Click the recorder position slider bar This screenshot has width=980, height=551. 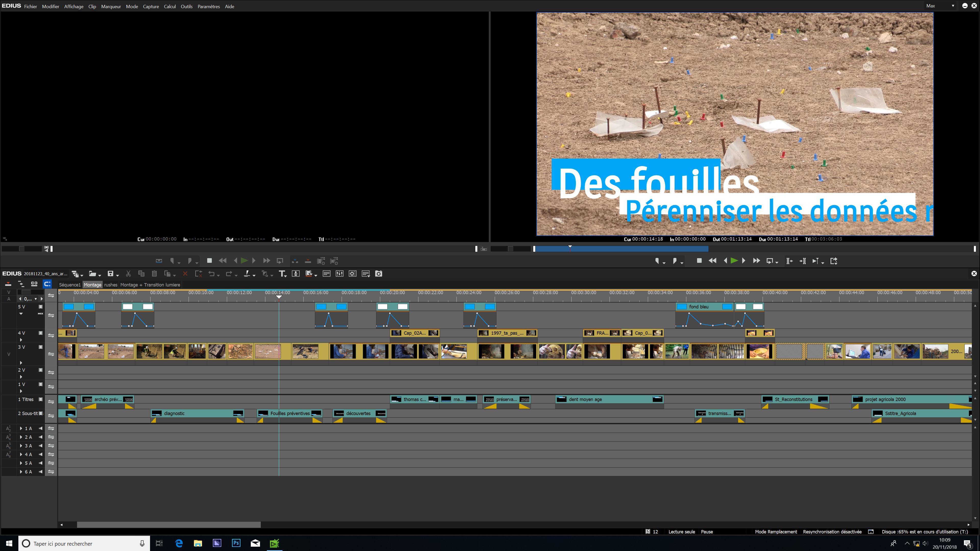pos(753,249)
